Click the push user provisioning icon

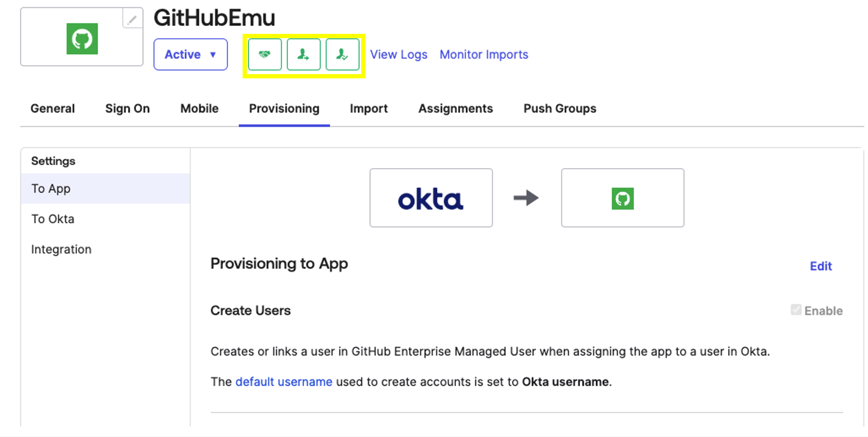click(304, 55)
